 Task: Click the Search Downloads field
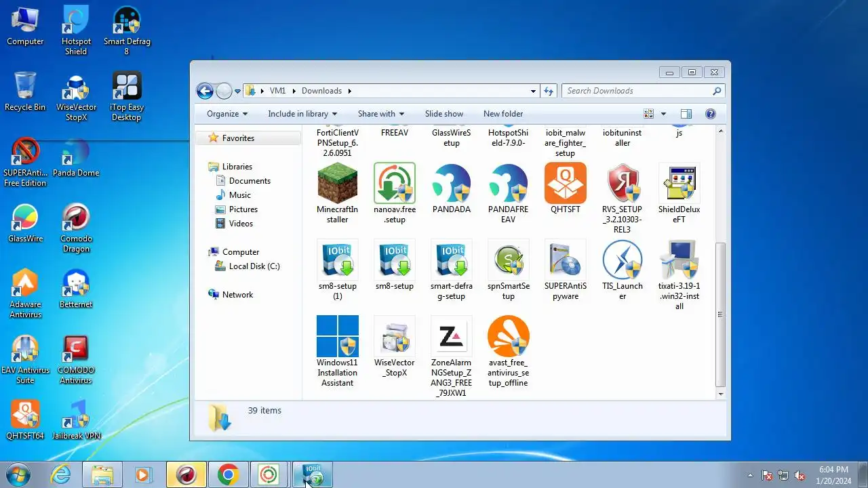click(x=643, y=91)
